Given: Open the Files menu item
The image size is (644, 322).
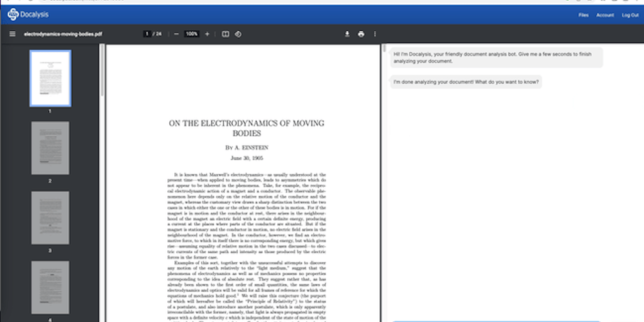Looking at the screenshot, I should coord(583,15).
